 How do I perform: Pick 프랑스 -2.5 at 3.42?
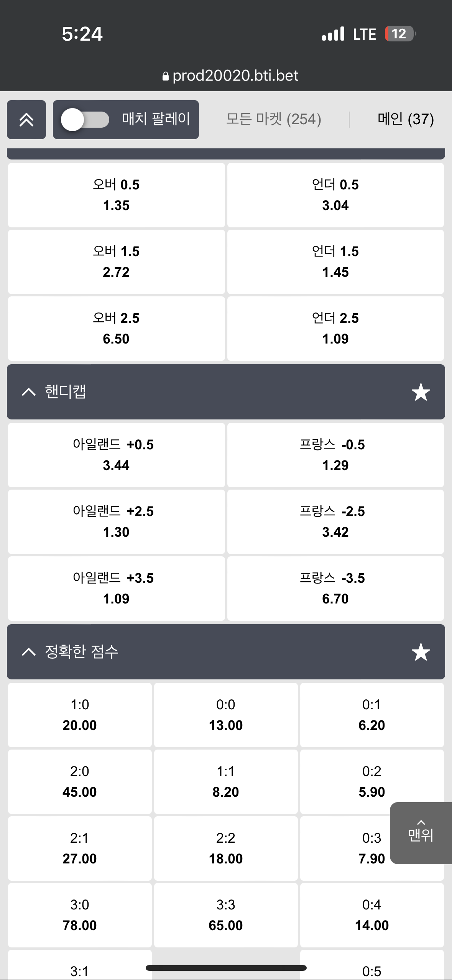pyautogui.click(x=335, y=522)
